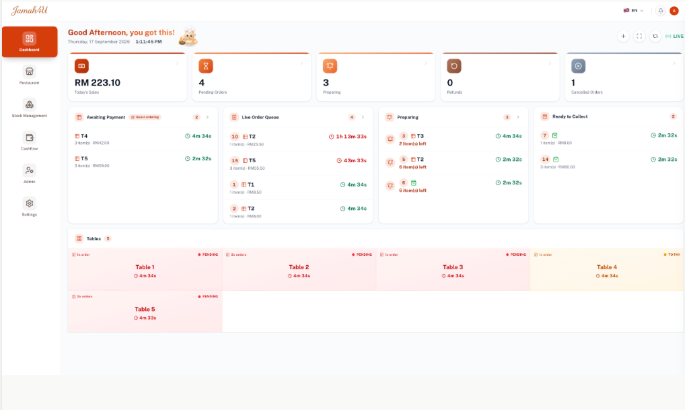
Task: Open the Table 2 tile
Action: tap(299, 270)
